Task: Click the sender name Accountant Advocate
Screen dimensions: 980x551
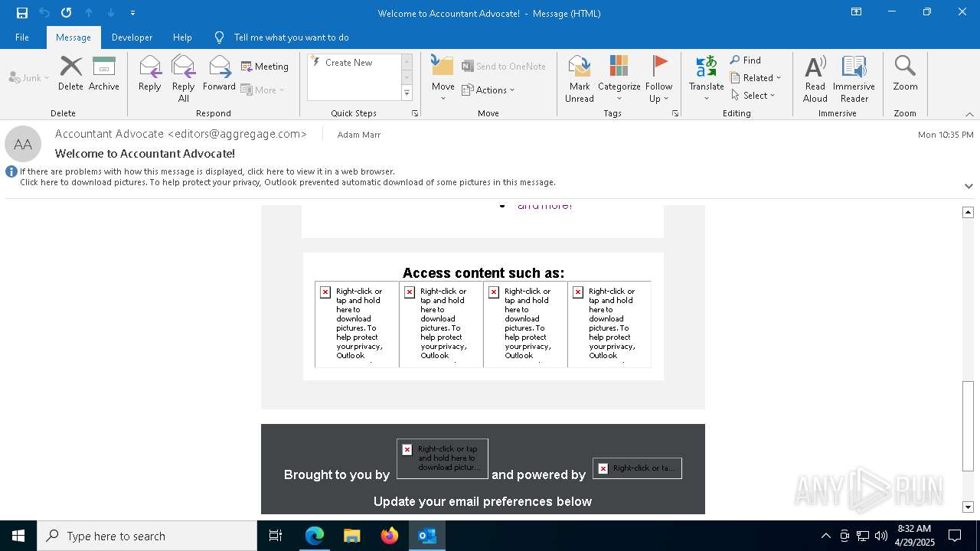Action: 181,134
